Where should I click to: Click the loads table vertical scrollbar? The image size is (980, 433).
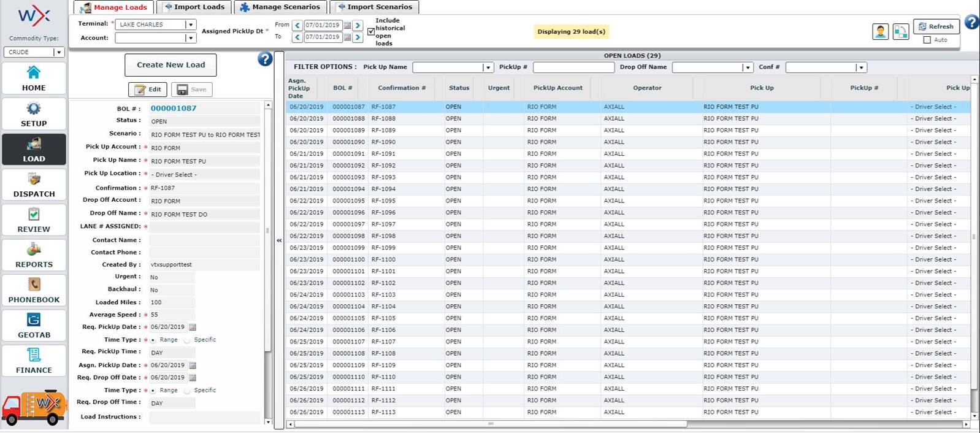pyautogui.click(x=974, y=236)
